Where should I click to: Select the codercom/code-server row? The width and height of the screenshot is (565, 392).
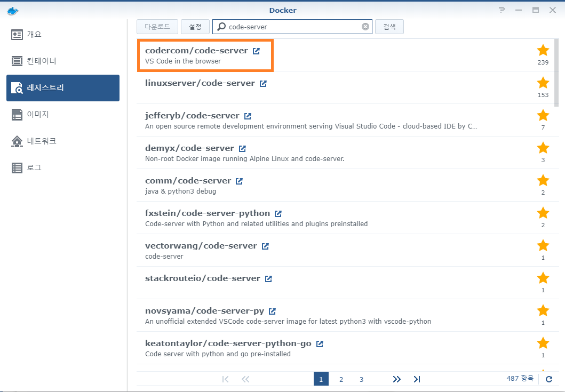(345, 55)
